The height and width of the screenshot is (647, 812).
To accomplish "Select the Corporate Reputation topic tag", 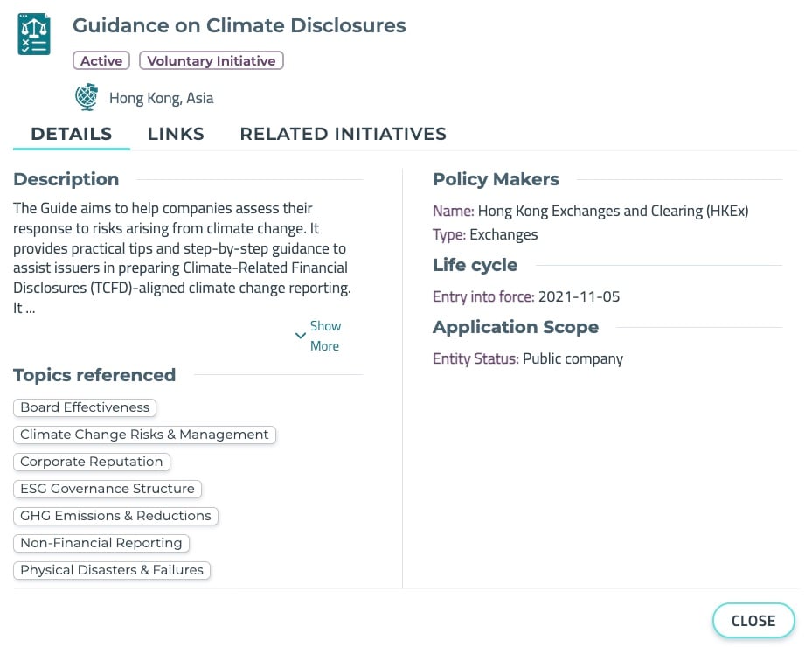I will point(91,462).
